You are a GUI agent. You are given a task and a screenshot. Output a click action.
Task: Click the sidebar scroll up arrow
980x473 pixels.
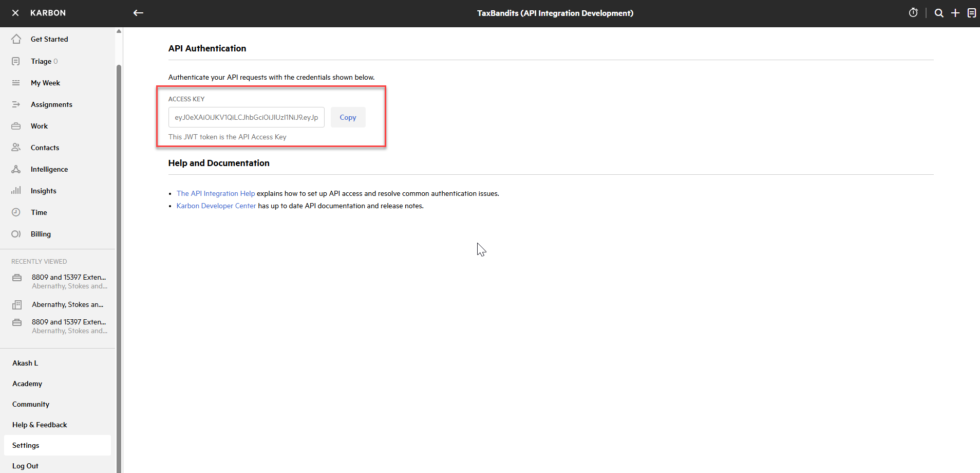coord(119,31)
